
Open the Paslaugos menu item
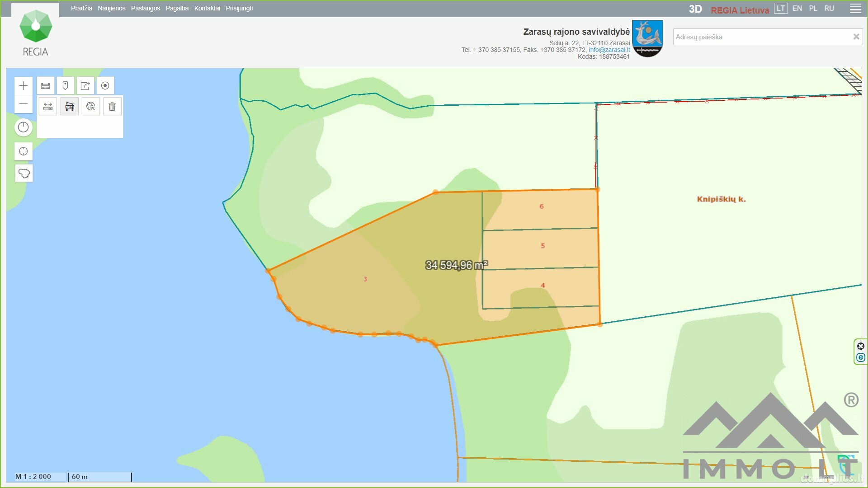(146, 8)
